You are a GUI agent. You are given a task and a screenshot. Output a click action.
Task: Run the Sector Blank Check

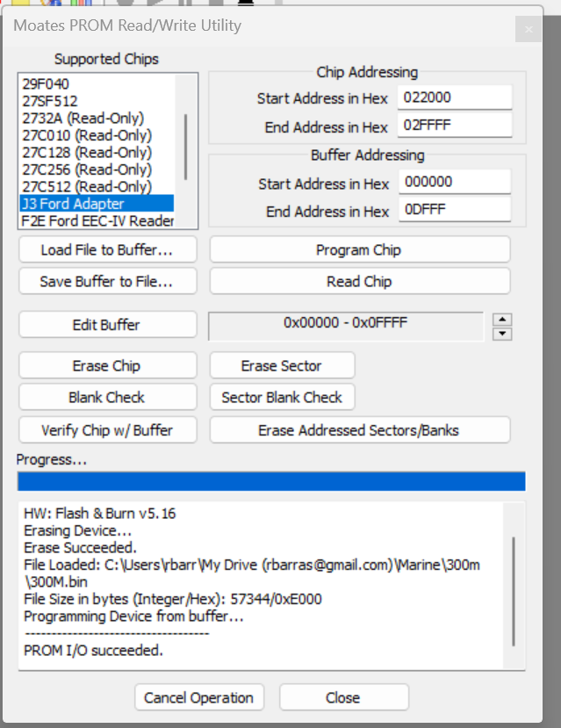282,398
